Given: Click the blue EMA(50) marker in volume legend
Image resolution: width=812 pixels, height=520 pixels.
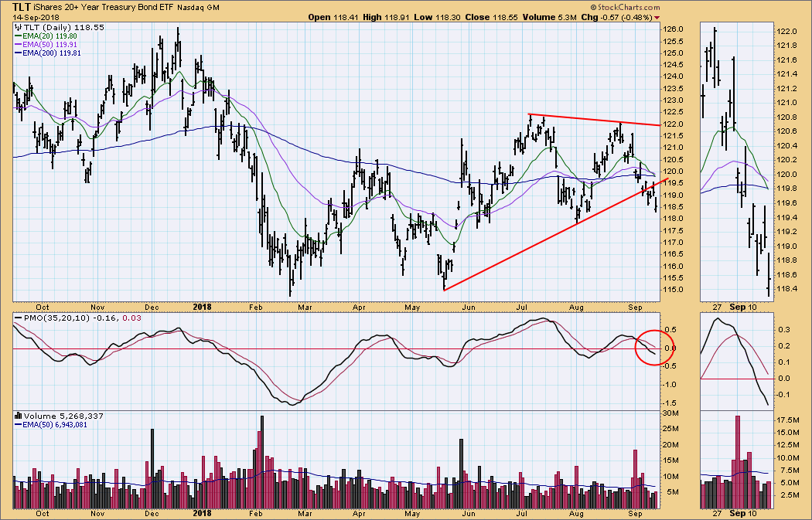Looking at the screenshot, I should pos(17,424).
